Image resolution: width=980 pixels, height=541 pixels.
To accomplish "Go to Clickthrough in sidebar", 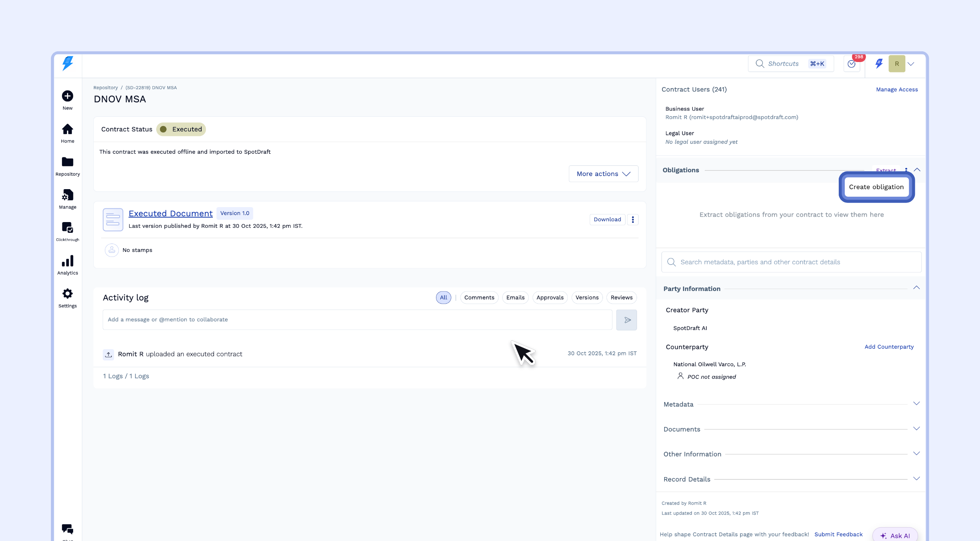I will point(67,228).
